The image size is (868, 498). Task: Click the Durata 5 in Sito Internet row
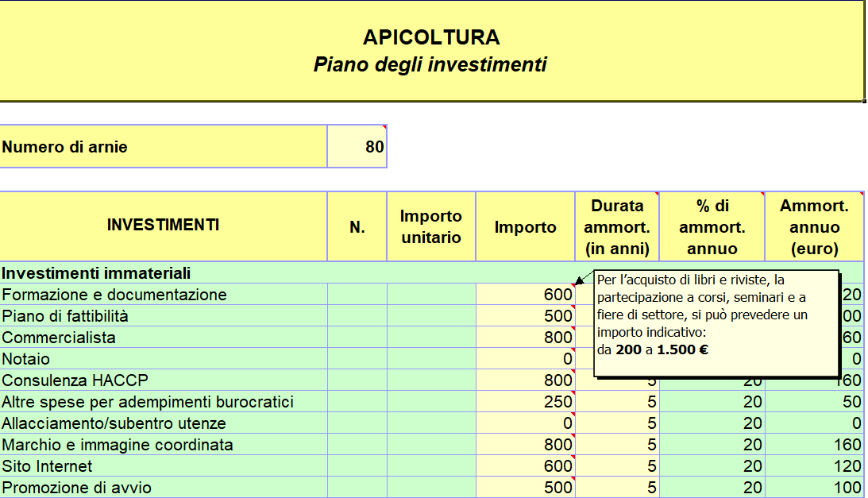(617, 466)
